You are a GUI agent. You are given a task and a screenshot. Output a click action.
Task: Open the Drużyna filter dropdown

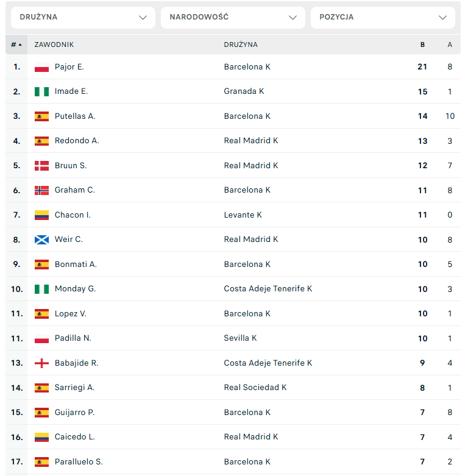tap(83, 17)
